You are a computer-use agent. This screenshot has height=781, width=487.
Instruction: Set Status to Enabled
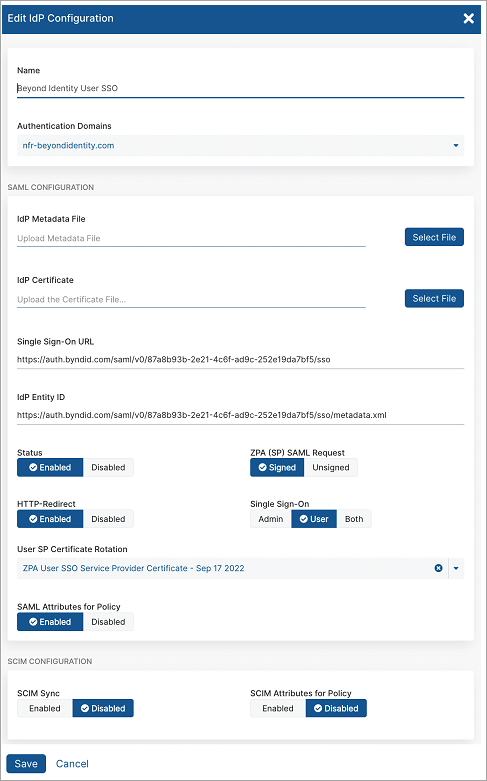pos(50,467)
